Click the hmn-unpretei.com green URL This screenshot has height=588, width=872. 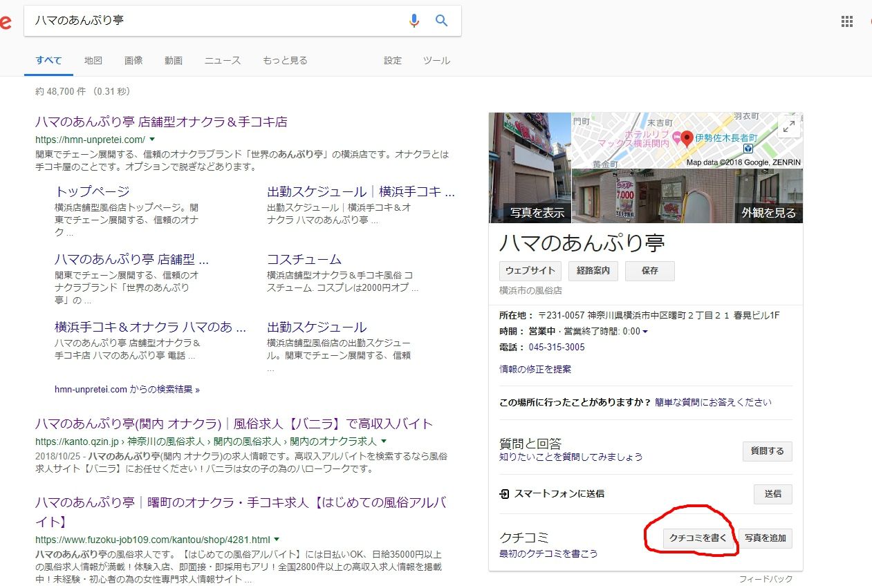(90, 140)
